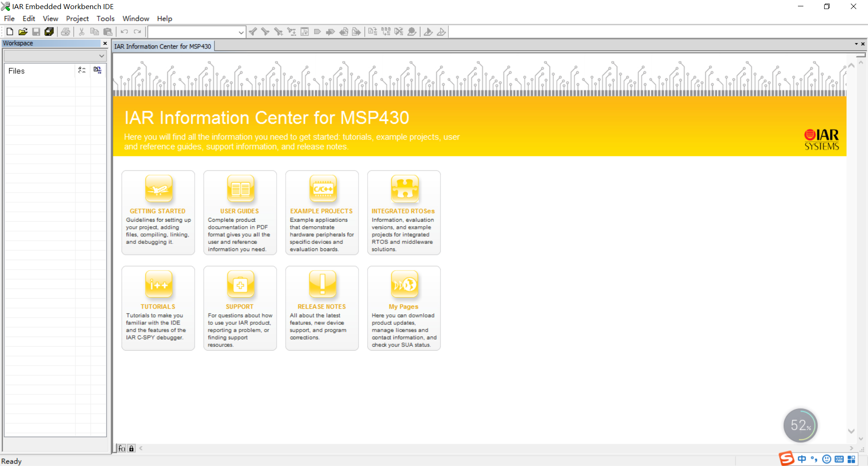Open the Project menu

click(77, 19)
